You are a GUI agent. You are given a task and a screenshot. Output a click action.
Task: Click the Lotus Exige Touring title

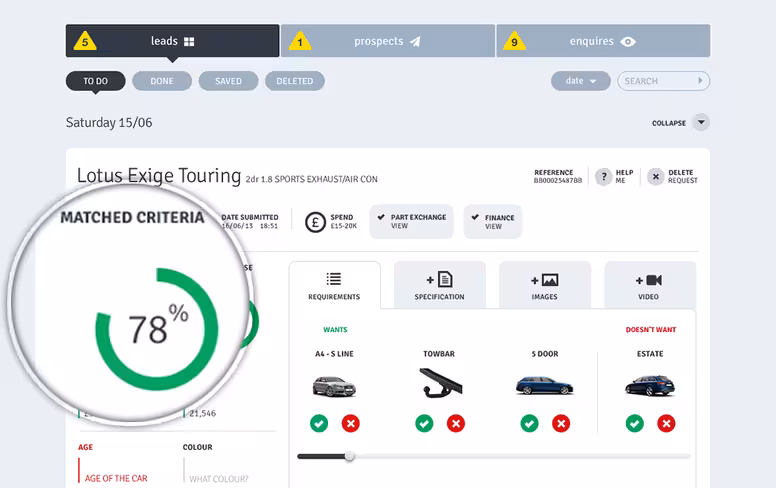159,176
